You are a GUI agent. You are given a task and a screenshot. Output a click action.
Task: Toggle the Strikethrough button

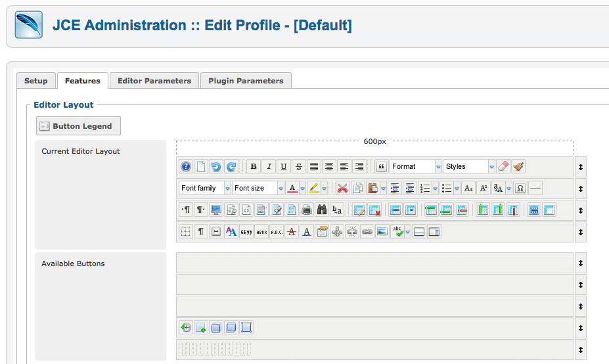coord(299,167)
